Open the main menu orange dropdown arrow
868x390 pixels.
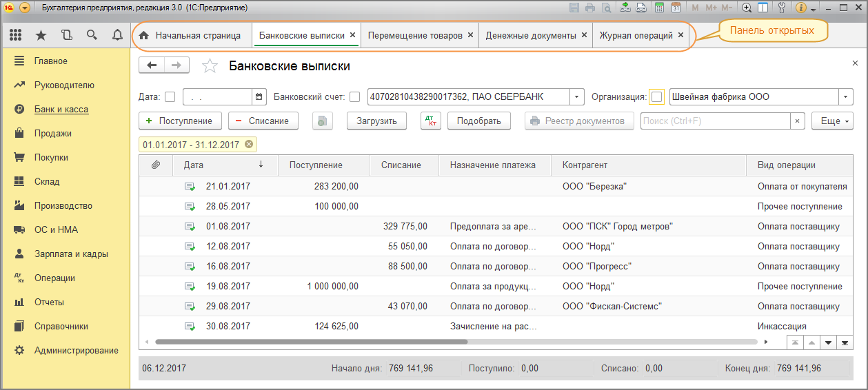click(25, 8)
